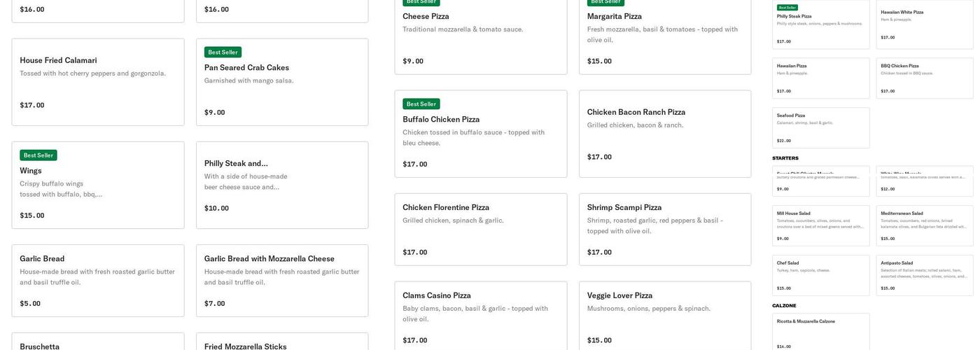This screenshot has height=350, width=980.
Task: Open the Mill House Salad thumbnail
Action: coord(820,225)
